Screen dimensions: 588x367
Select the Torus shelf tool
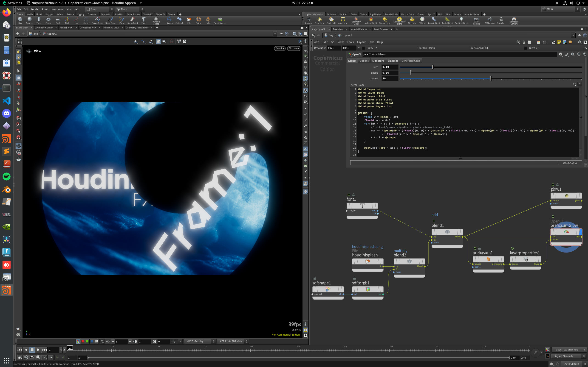point(48,20)
